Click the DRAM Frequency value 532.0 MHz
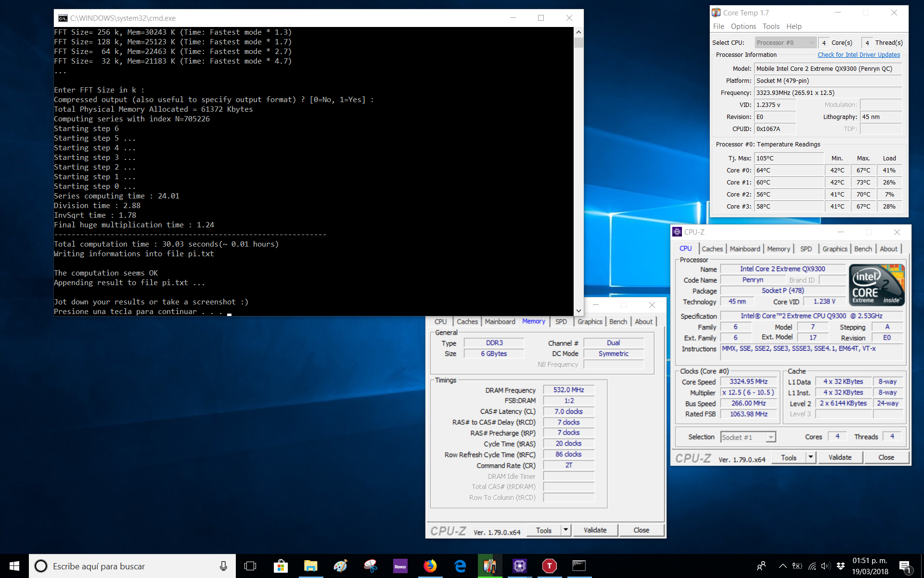Viewport: 924px width, 578px height. pos(568,390)
